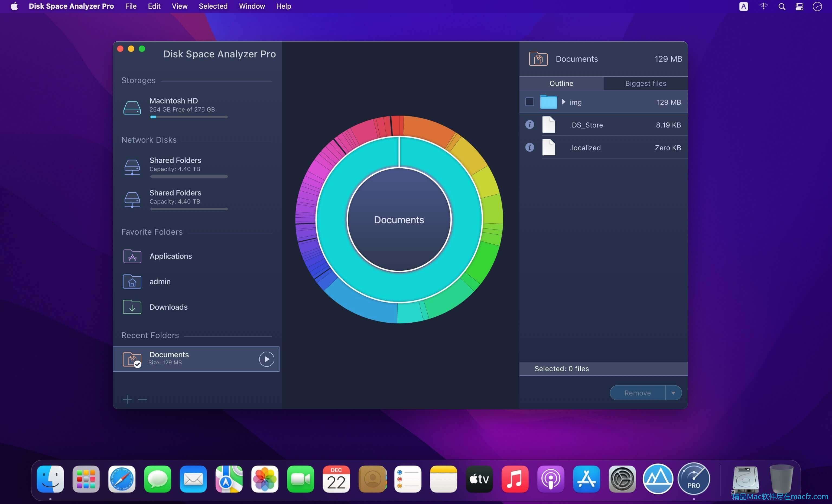The width and height of the screenshot is (832, 504).
Task: Click the first Shared Folders network disk icon
Action: point(132,167)
